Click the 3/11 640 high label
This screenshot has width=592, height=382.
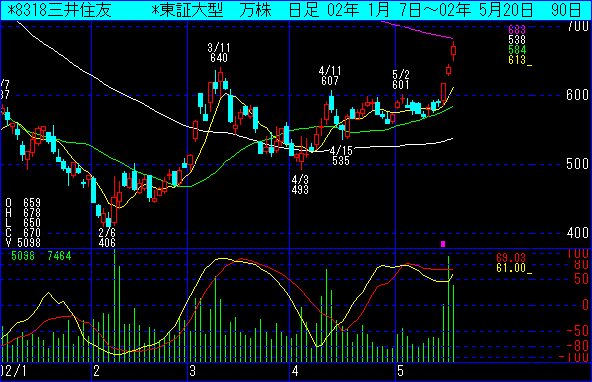[x=219, y=53]
